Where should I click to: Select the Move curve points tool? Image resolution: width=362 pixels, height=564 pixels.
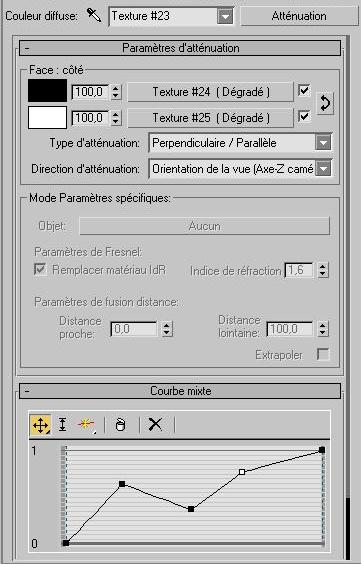(40, 425)
